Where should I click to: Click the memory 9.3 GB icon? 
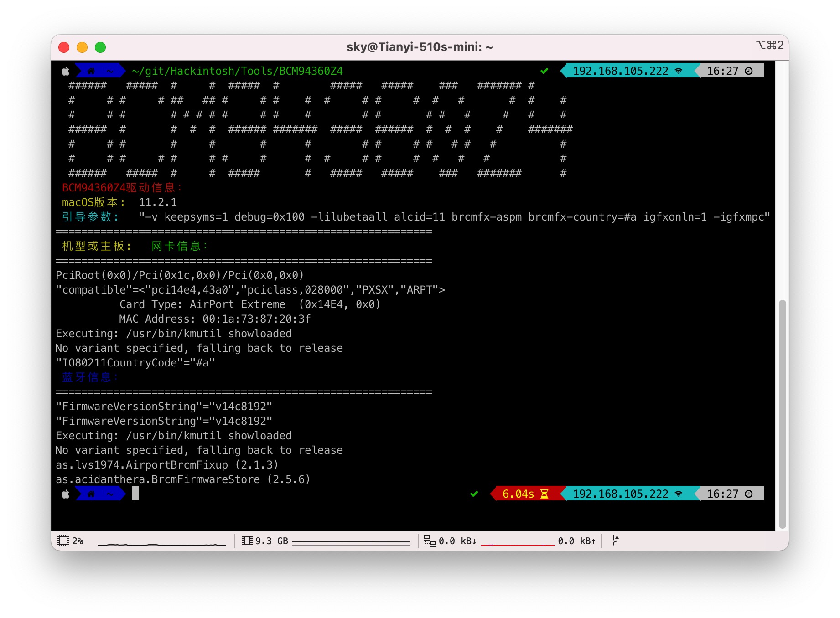point(247,541)
